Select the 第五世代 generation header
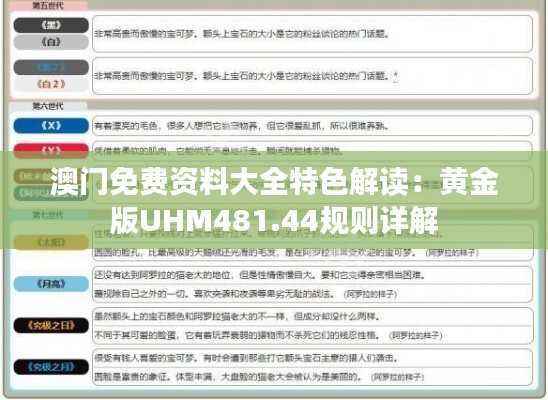 tap(48, 6)
